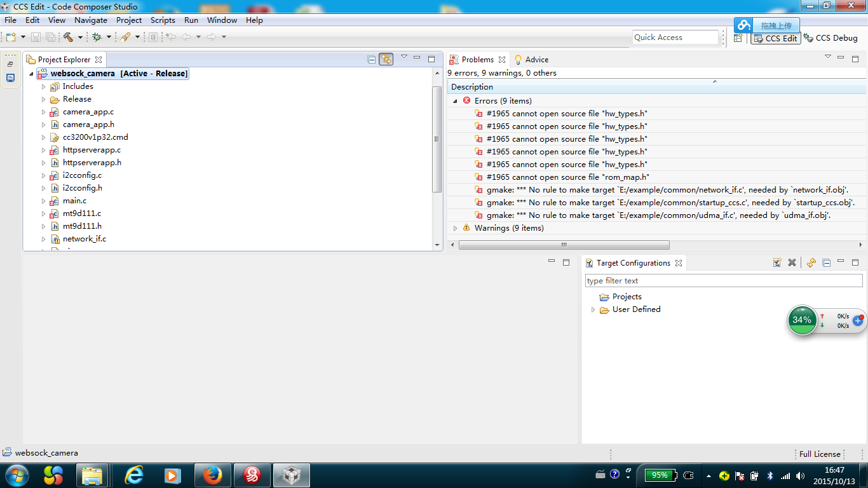Click the type filter text field

(724, 281)
